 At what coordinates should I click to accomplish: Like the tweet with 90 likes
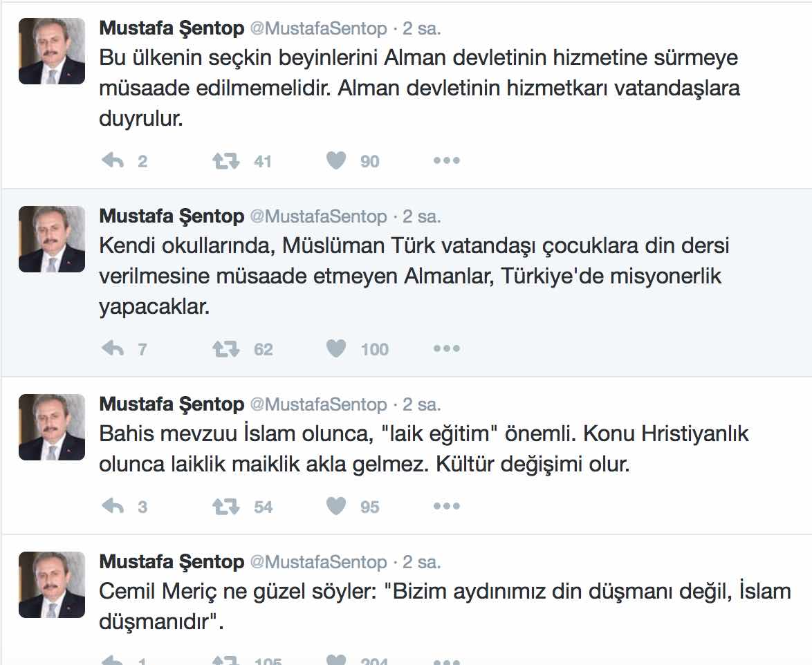pyautogui.click(x=336, y=161)
